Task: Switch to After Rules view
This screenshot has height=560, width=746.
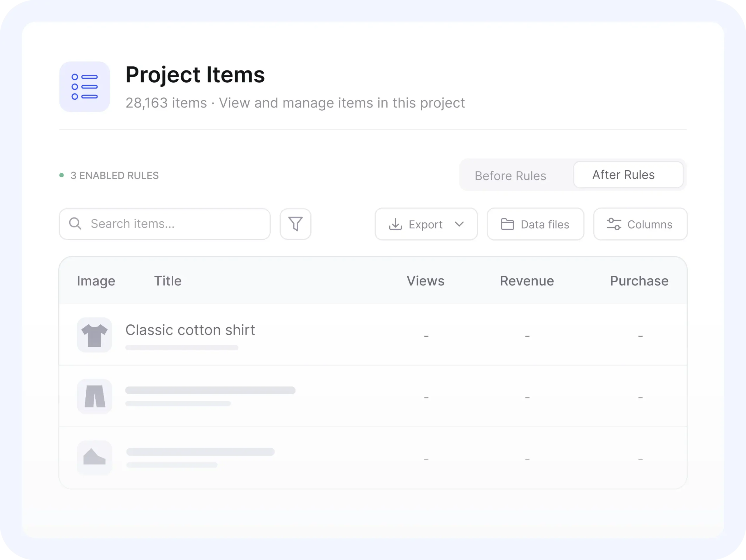Action: 628,175
